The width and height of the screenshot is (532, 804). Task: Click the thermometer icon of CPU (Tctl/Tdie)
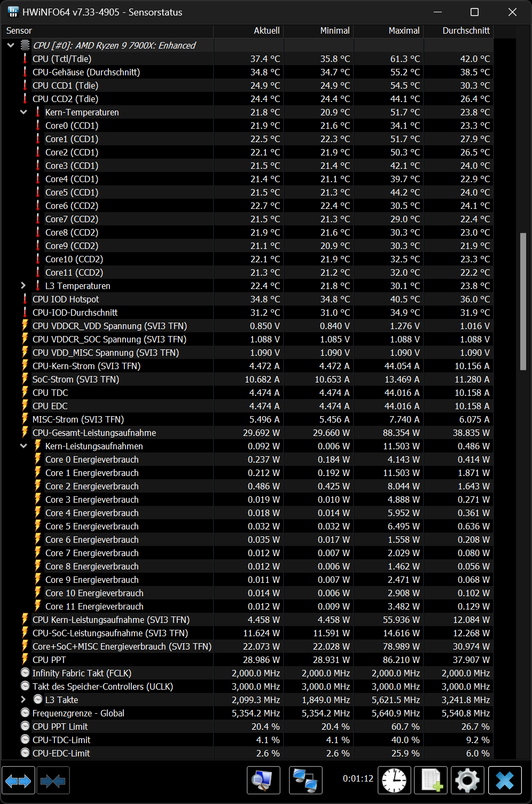tap(25, 59)
